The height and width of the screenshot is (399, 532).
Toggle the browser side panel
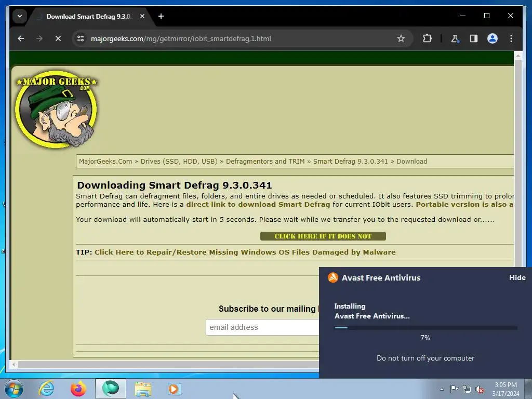coord(474,38)
